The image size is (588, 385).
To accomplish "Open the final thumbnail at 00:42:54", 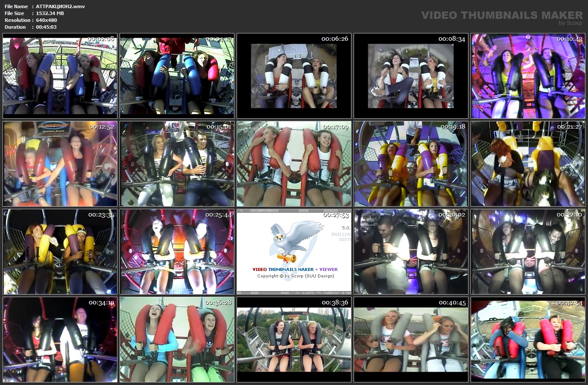I will coord(528,340).
